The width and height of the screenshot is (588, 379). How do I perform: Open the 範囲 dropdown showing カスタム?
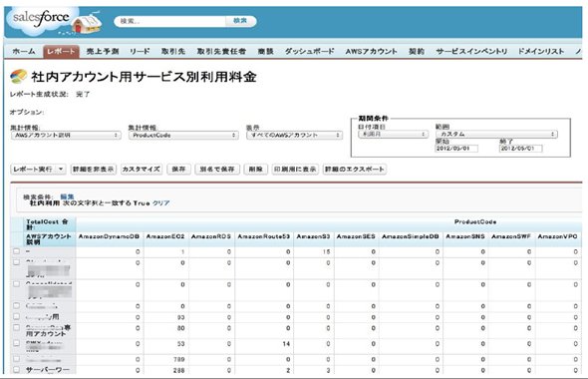pos(496,134)
